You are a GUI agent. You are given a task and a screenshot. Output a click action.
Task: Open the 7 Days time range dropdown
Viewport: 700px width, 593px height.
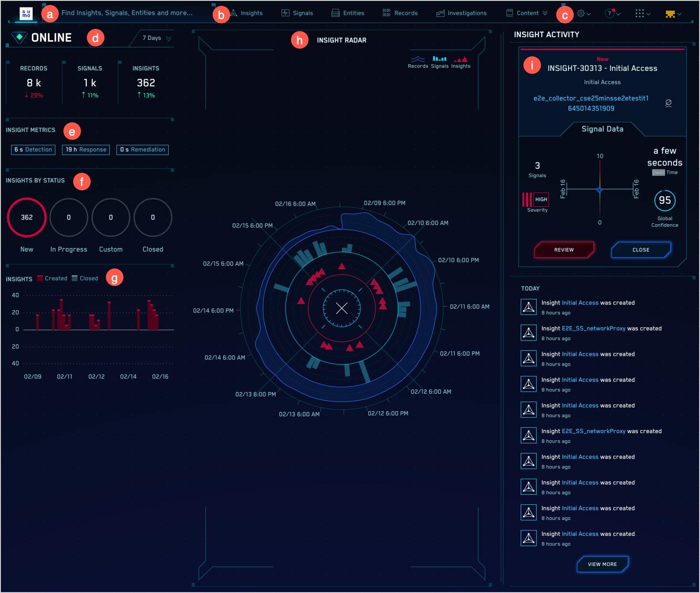[157, 38]
